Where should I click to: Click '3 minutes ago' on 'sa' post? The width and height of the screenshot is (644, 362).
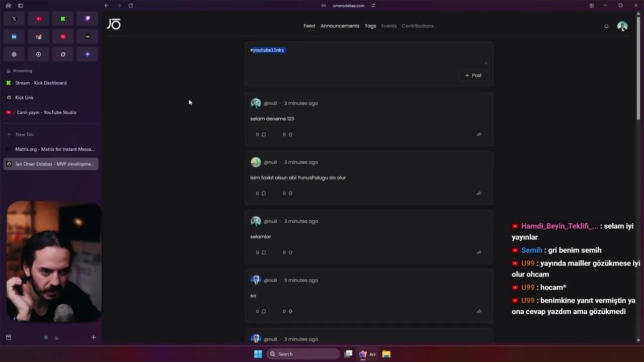coord(301,280)
